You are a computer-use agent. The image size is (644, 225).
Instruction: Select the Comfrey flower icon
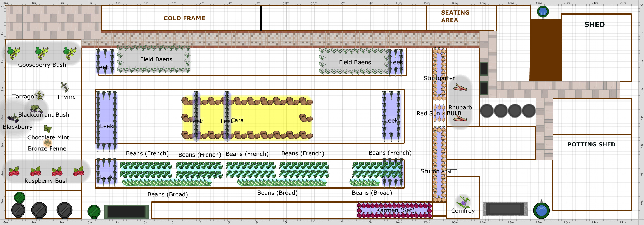click(x=463, y=201)
